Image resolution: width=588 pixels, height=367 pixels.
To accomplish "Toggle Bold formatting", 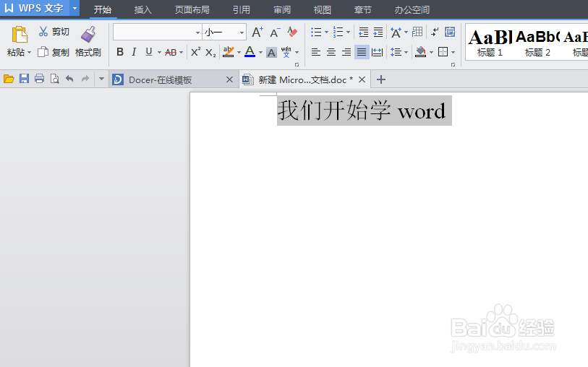I will pyautogui.click(x=120, y=52).
